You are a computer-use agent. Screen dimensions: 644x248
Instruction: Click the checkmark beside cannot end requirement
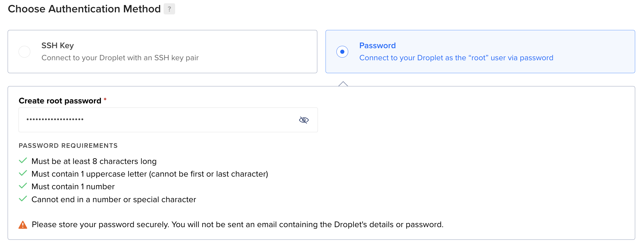pos(23,199)
